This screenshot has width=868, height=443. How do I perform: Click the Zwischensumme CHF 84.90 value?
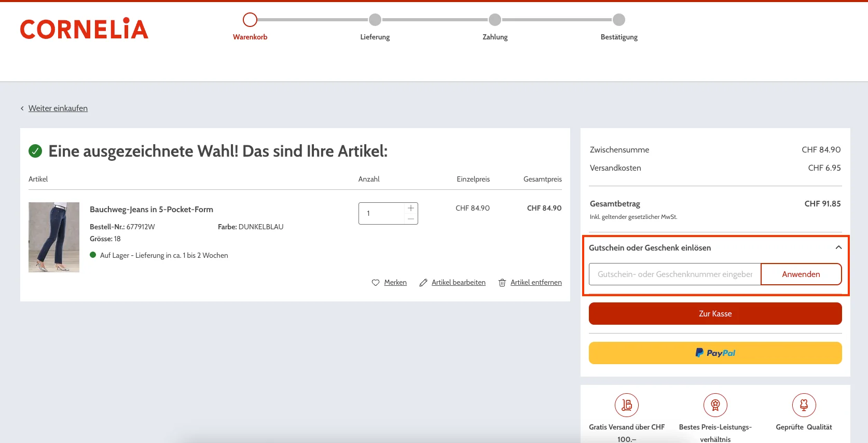pos(821,149)
